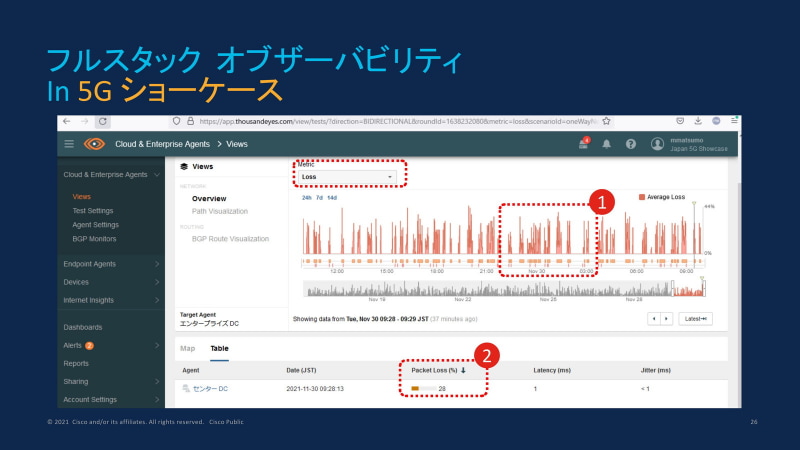Click the browser back arrow
Screen dimensions: 800x450
pyautogui.click(x=66, y=121)
